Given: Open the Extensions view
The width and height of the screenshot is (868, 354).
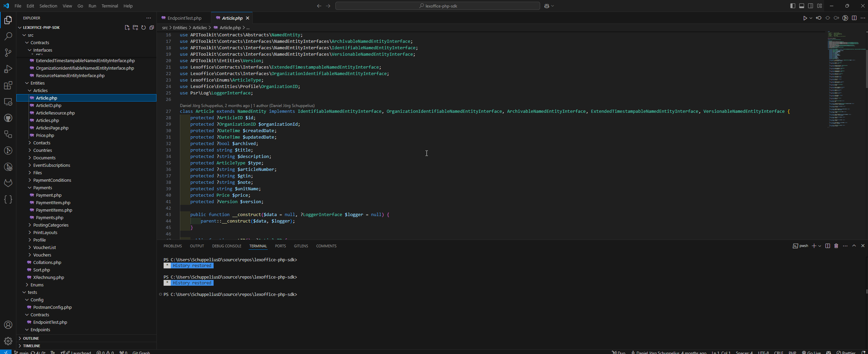Looking at the screenshot, I should [8, 85].
